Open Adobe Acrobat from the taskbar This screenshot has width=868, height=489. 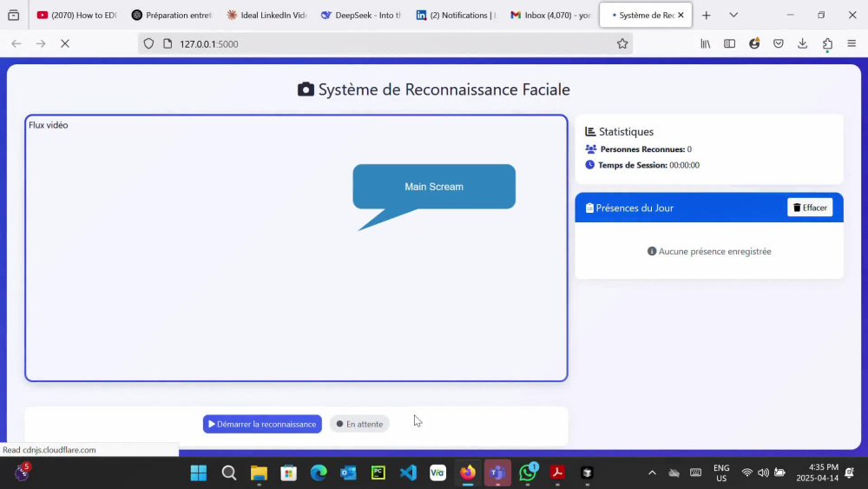click(x=557, y=473)
